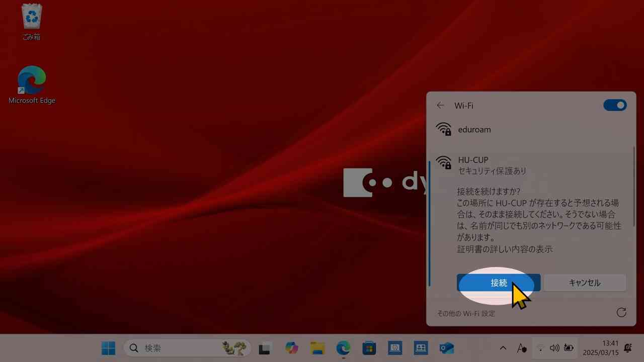Expand the hidden system tray icons chevron
The width and height of the screenshot is (644, 362).
pos(503,348)
